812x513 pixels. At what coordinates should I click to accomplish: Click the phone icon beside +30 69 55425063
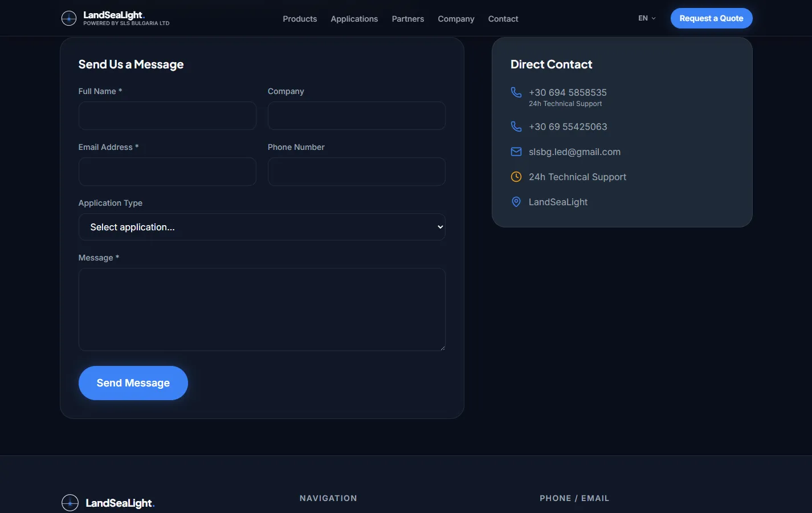[516, 127]
